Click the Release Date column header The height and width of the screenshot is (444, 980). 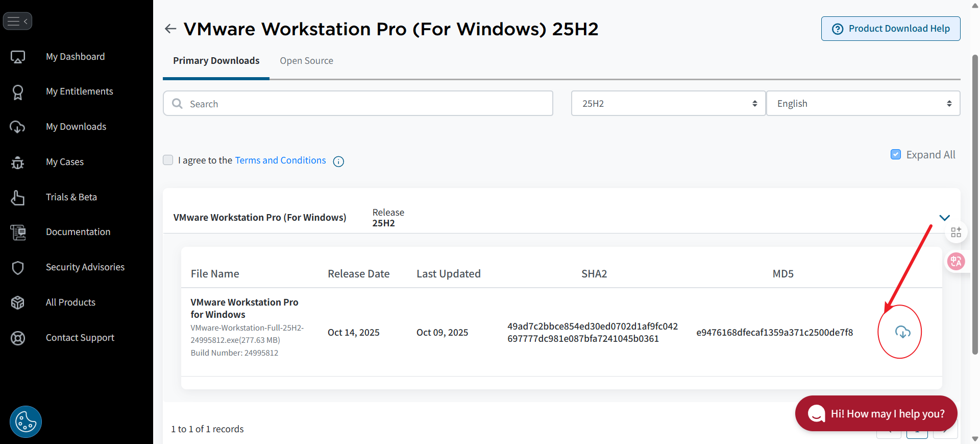[x=358, y=274]
